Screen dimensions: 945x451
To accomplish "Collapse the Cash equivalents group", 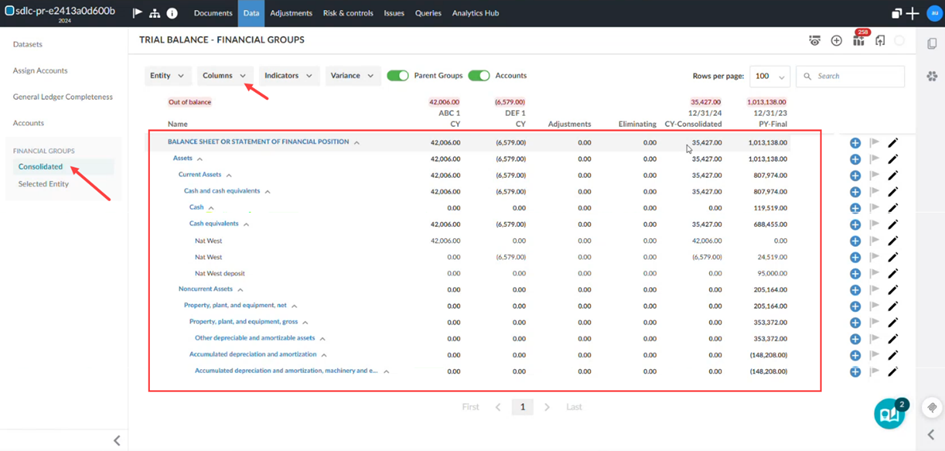I will pyautogui.click(x=246, y=224).
